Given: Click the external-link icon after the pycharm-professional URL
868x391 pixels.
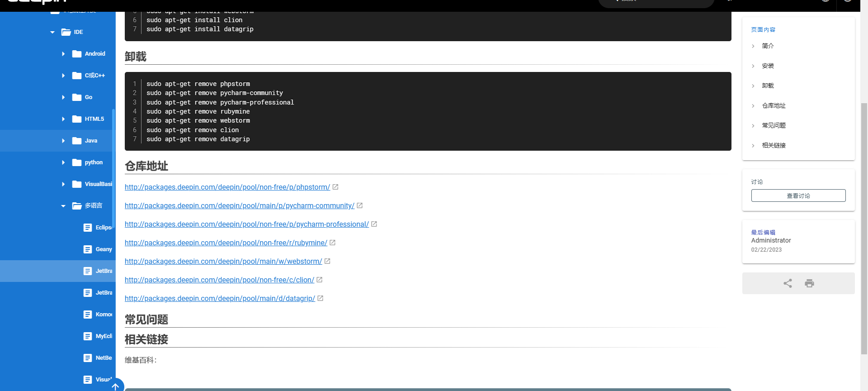Looking at the screenshot, I should point(374,224).
